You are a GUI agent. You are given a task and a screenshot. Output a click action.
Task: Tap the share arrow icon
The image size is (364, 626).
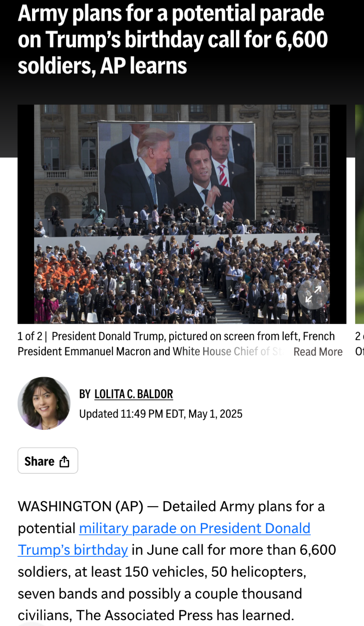64,461
